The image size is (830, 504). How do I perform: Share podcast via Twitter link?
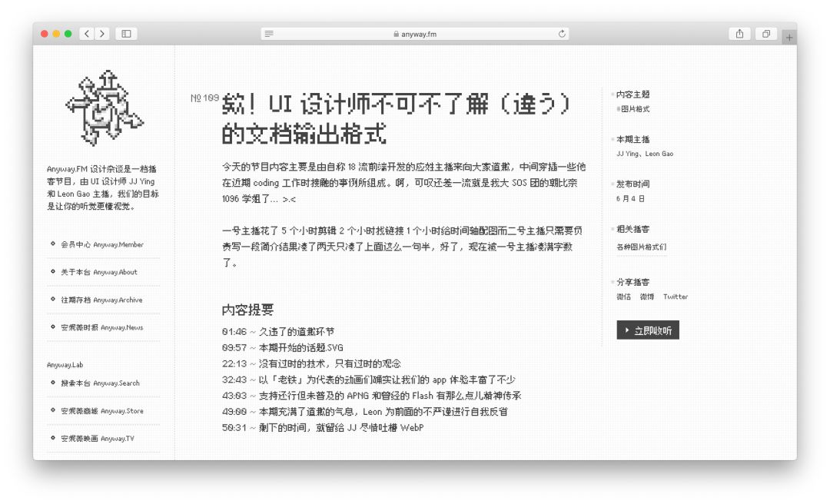click(x=676, y=297)
